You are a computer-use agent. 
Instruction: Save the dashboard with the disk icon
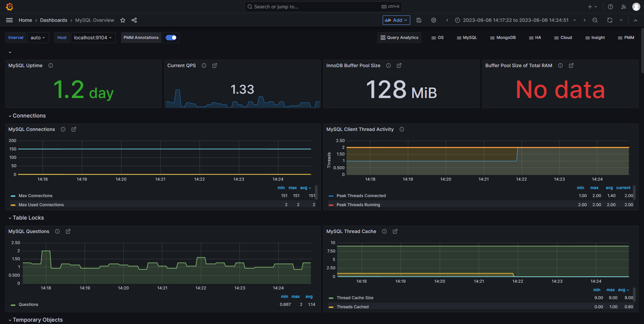point(419,20)
